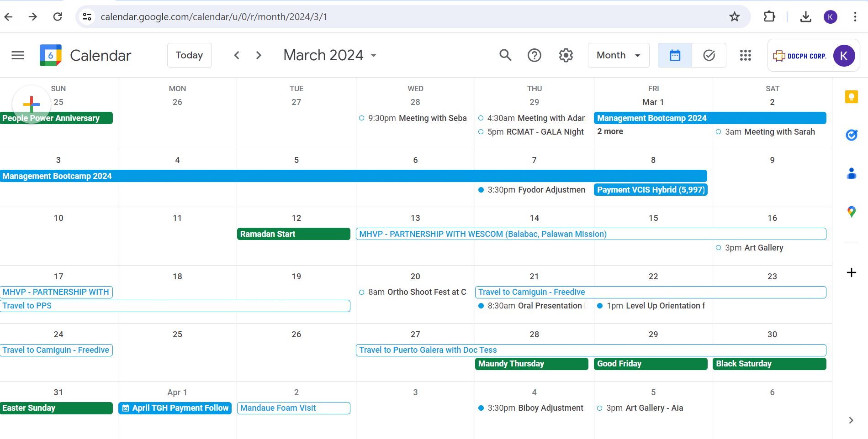Switch to the Tasks view toggle
Screen dimensions: 868x439
point(709,55)
